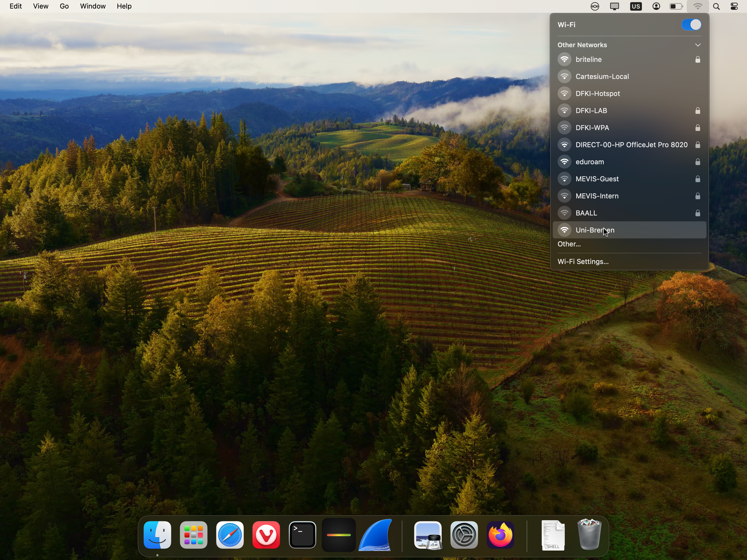Open Vivaldi browser from the Dock

pos(266,535)
